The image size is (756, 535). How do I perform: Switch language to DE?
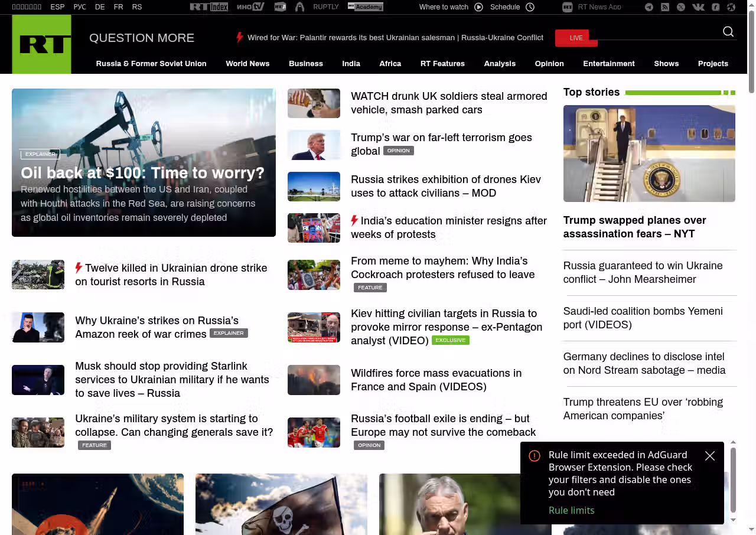pyautogui.click(x=100, y=7)
